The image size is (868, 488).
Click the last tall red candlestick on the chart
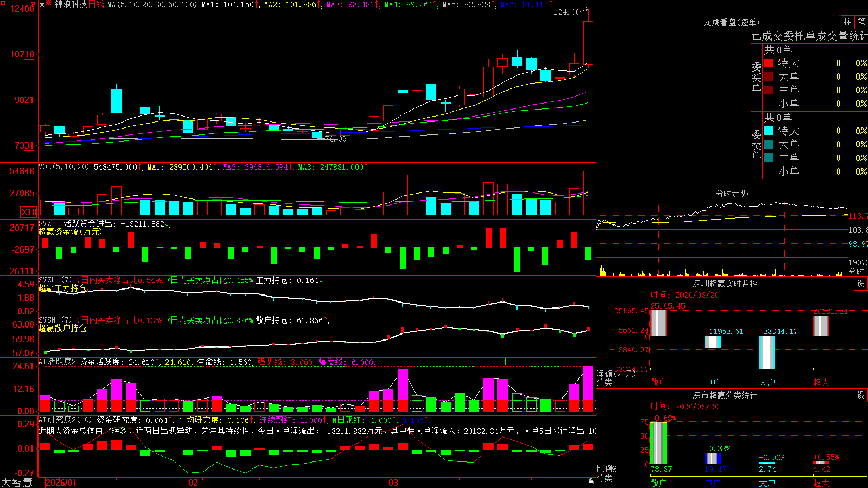(588, 43)
